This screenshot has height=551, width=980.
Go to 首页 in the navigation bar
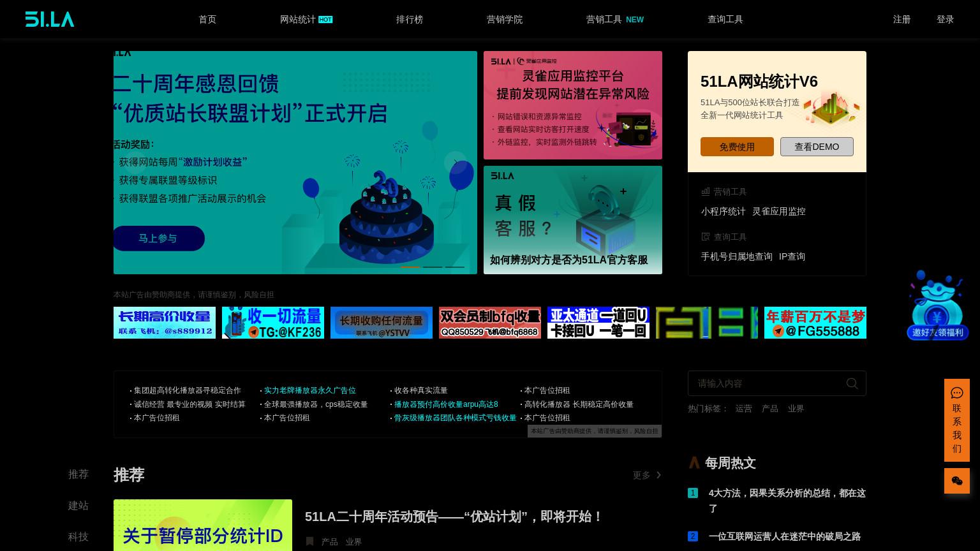(x=207, y=19)
